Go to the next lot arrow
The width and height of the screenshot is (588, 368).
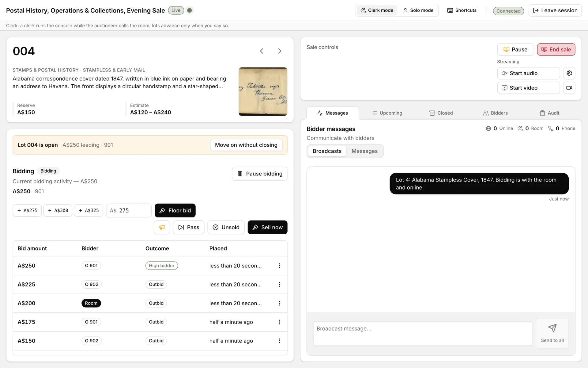click(x=280, y=51)
